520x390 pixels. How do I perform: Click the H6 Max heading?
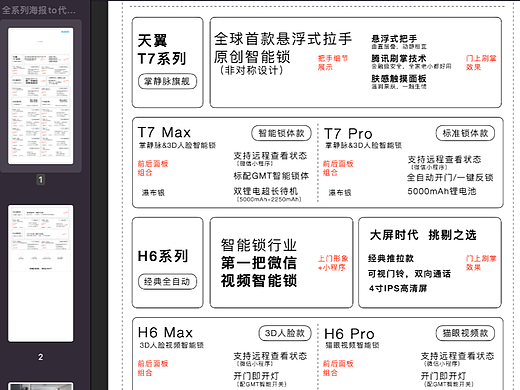[165, 332]
